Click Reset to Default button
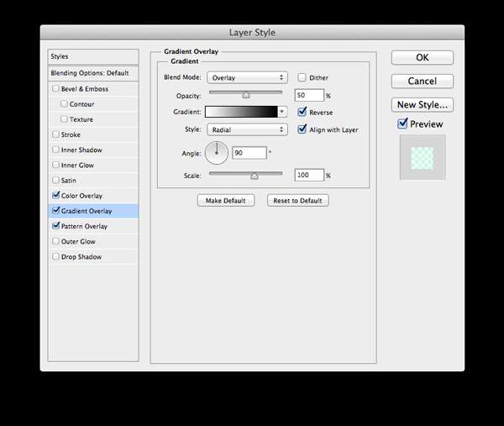Screen dimensions: 504x426 pyautogui.click(x=297, y=200)
